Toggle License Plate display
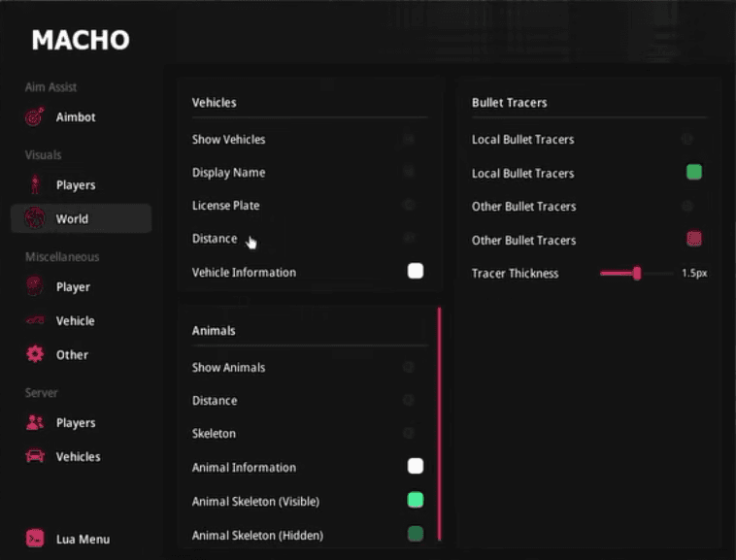This screenshot has height=560, width=736. click(x=409, y=205)
